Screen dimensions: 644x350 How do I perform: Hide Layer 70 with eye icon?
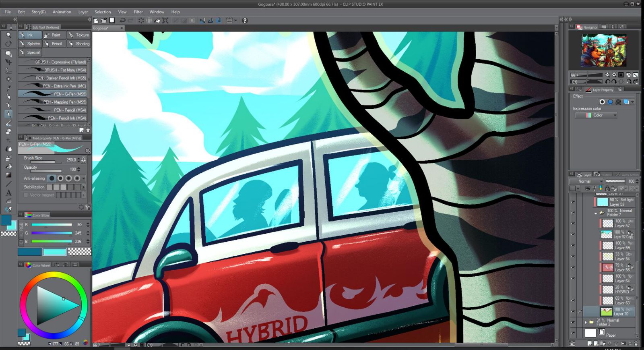(573, 311)
